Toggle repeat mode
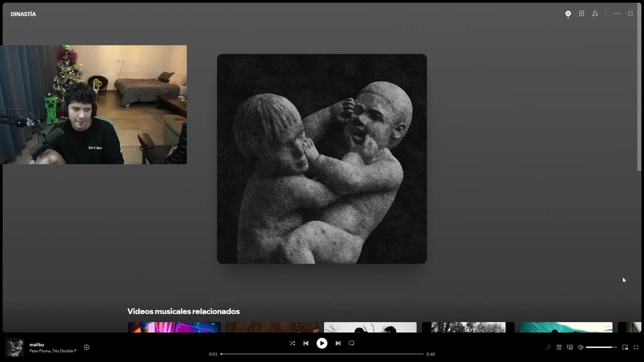 [x=352, y=343]
